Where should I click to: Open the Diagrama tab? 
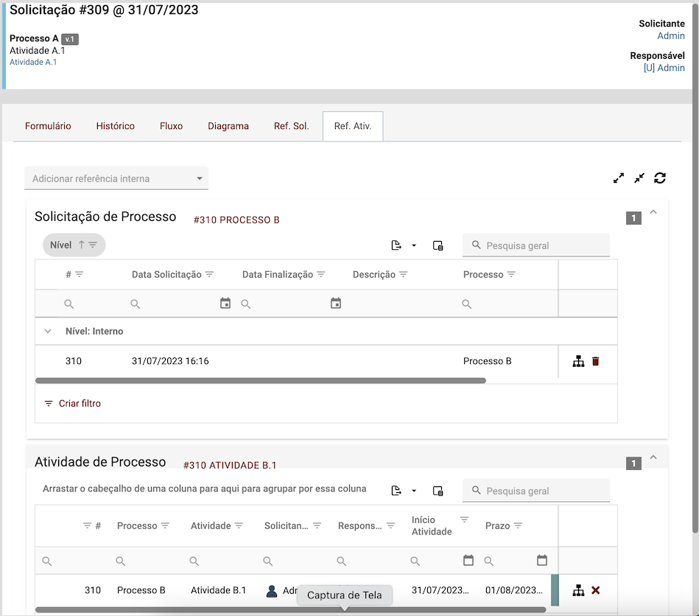click(228, 126)
